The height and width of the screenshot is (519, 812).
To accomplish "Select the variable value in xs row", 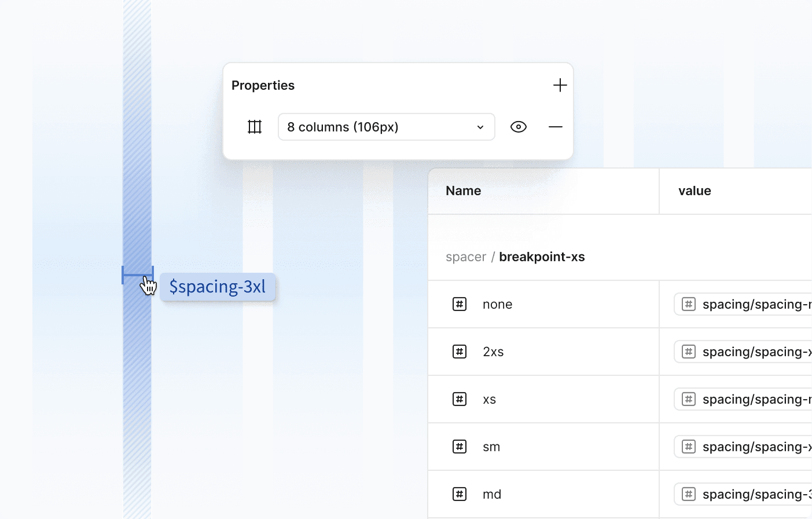I will point(743,399).
